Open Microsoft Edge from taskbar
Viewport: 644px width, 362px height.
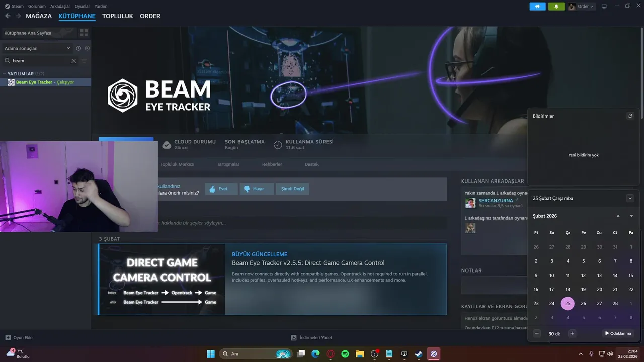tap(315, 354)
